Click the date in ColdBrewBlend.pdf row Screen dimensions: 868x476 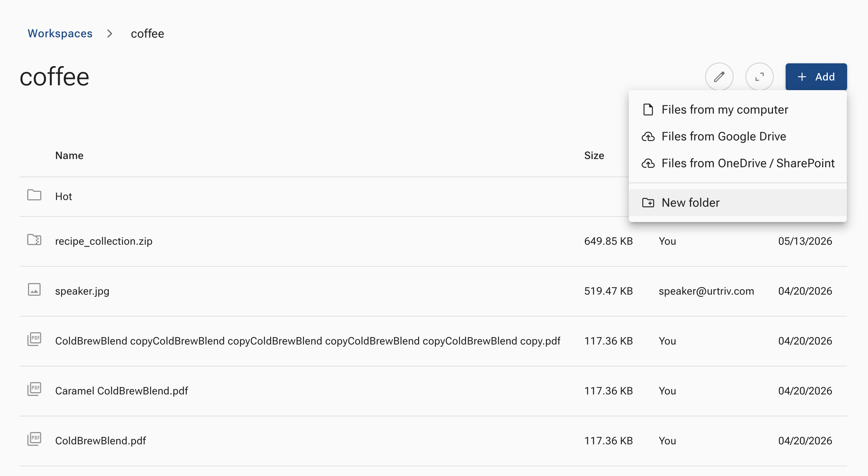click(805, 441)
